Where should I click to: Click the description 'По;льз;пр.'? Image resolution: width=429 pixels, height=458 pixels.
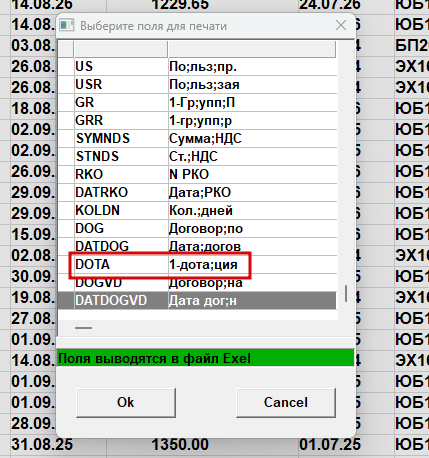203,67
